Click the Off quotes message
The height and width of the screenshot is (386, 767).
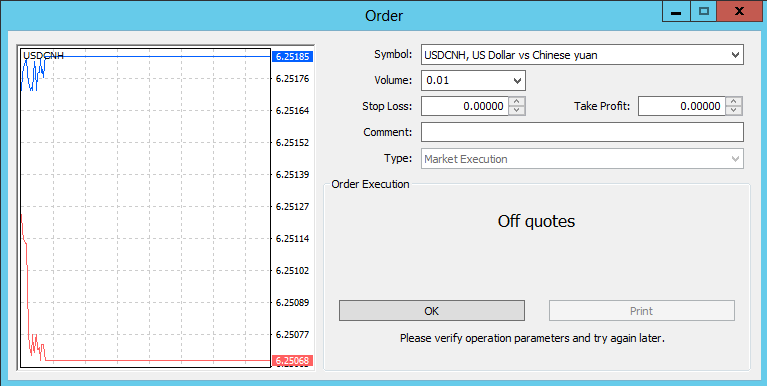[536, 222]
